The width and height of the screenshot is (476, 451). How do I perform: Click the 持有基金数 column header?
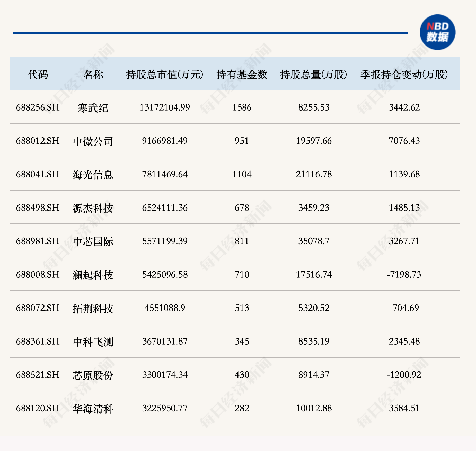(242, 75)
